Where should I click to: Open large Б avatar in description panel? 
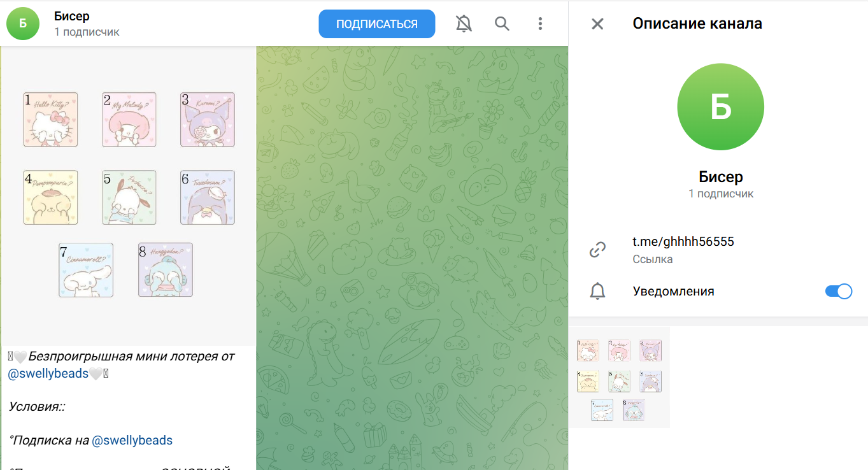tap(721, 107)
